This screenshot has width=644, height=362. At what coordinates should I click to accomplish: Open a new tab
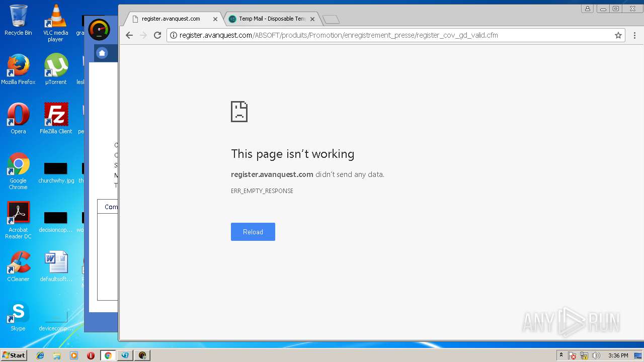(x=331, y=20)
